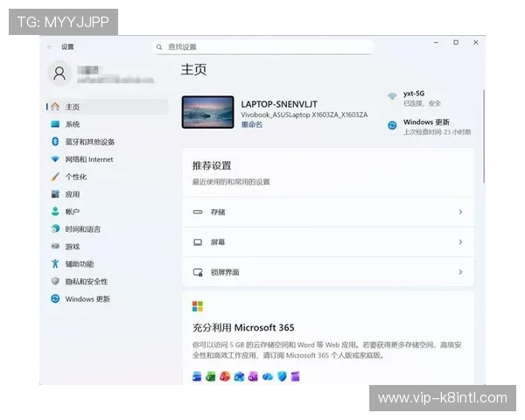Open 游戏 settings page
525x420 pixels.
(107, 246)
